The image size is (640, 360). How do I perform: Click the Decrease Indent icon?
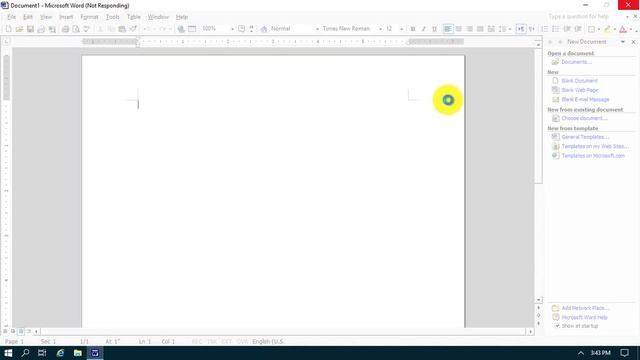[567, 29]
